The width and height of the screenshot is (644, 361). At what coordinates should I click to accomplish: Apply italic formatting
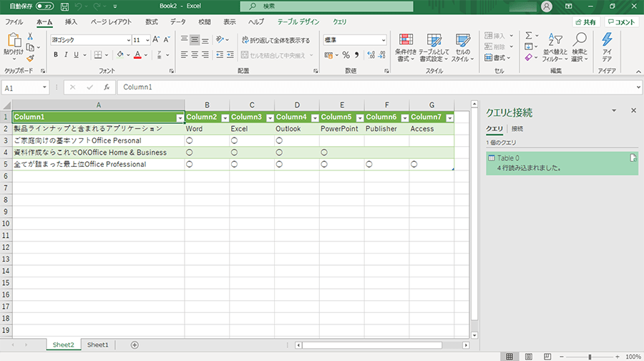(x=66, y=54)
